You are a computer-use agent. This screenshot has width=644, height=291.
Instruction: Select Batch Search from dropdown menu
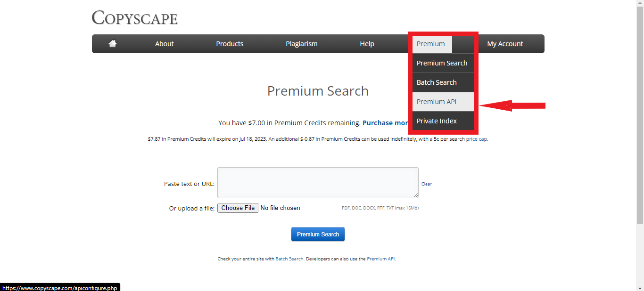[x=443, y=82]
